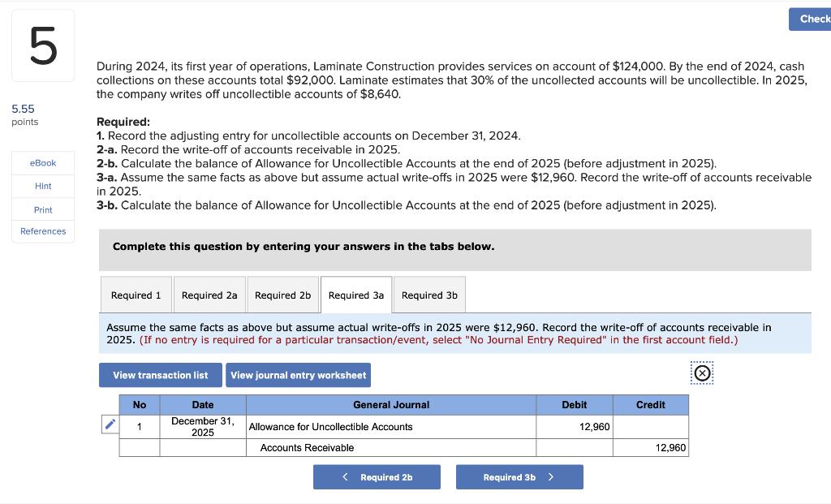The height and width of the screenshot is (504, 831).
Task: Navigate back using the Required 2b button
Action: pos(377,476)
